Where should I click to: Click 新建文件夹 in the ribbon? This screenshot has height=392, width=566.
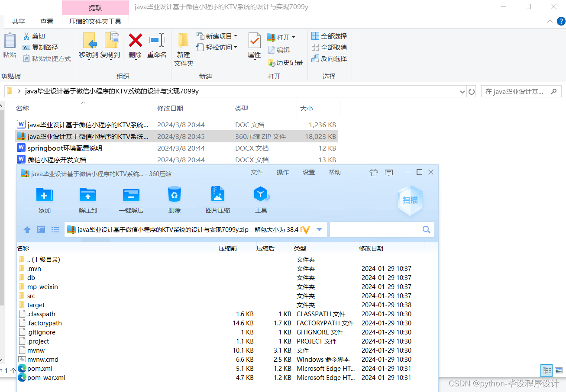pyautogui.click(x=184, y=49)
